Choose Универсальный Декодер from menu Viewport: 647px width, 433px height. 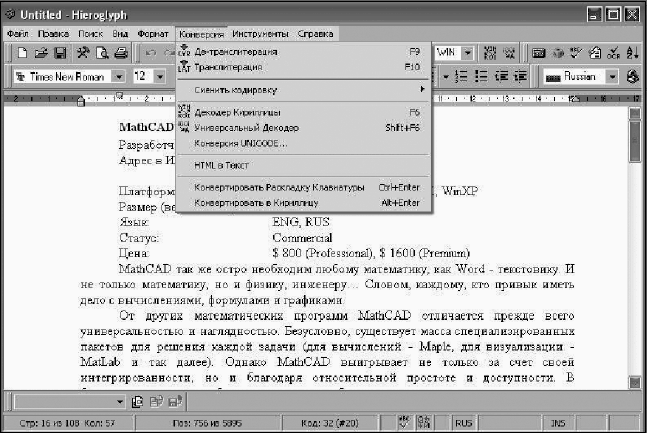(x=246, y=128)
